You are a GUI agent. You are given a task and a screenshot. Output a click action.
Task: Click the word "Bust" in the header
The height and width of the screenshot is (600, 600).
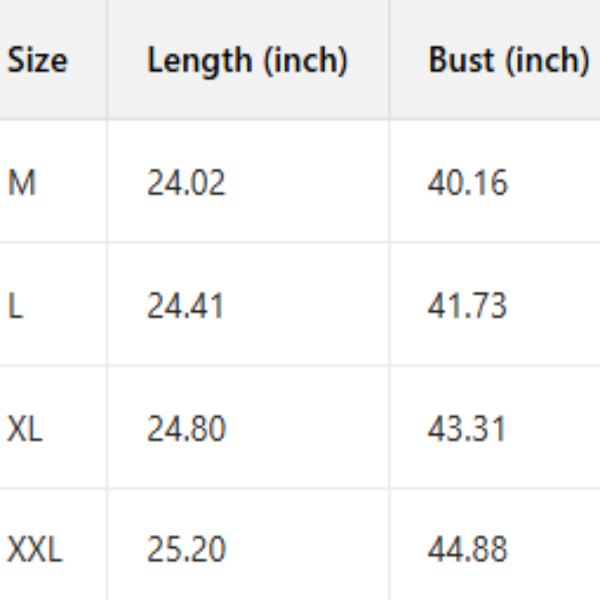[x=461, y=61]
